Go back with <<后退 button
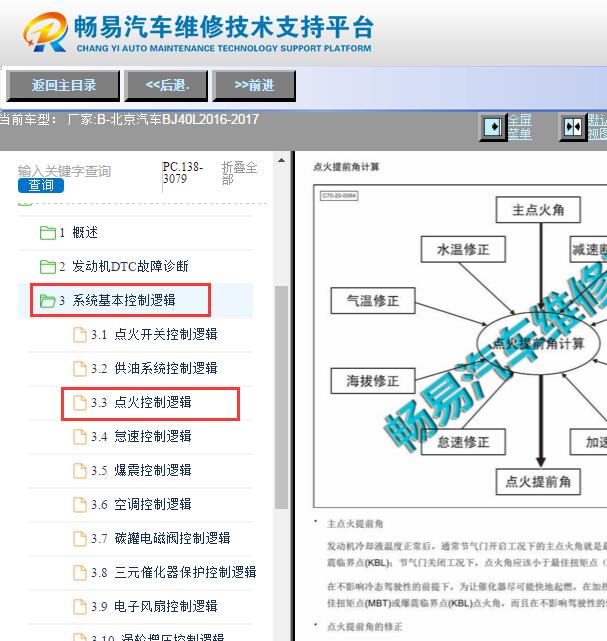The width and height of the screenshot is (607, 641). [166, 85]
